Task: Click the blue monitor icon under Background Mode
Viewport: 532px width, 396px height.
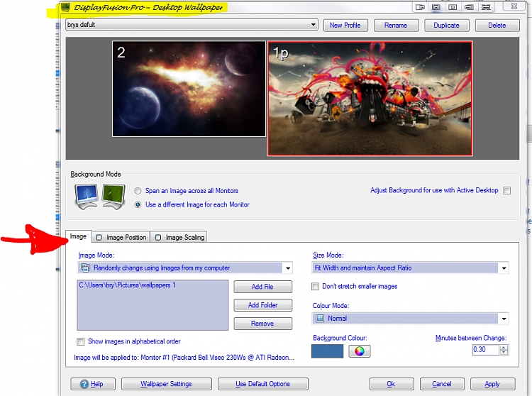Action: point(87,197)
